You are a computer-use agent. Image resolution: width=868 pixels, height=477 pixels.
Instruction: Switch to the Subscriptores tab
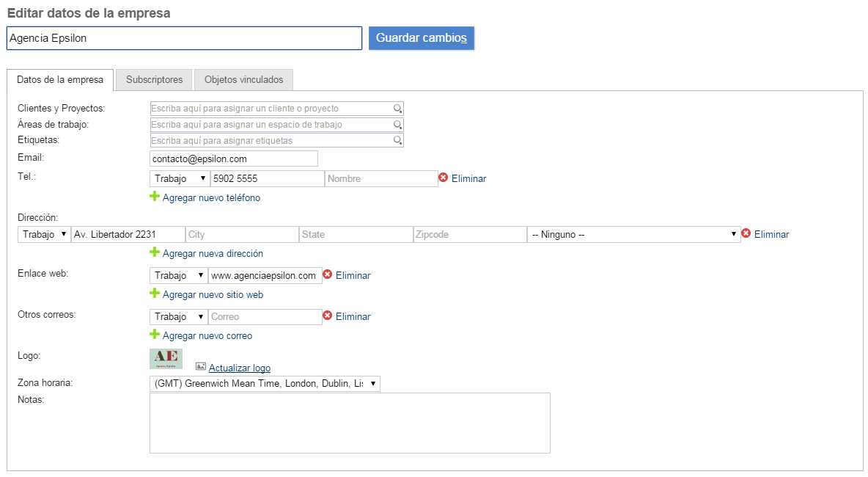[x=154, y=79]
